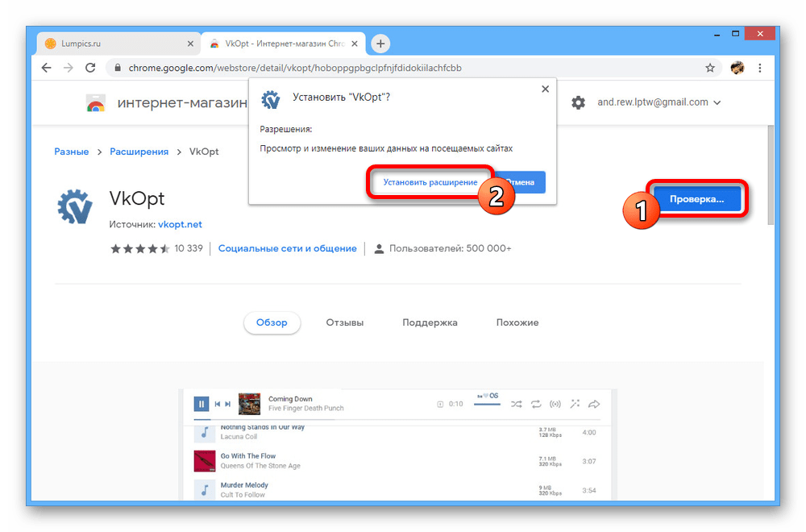806x532 pixels.
Task: Select the VkOpt Интернет-магазин tab
Action: [x=283, y=44]
